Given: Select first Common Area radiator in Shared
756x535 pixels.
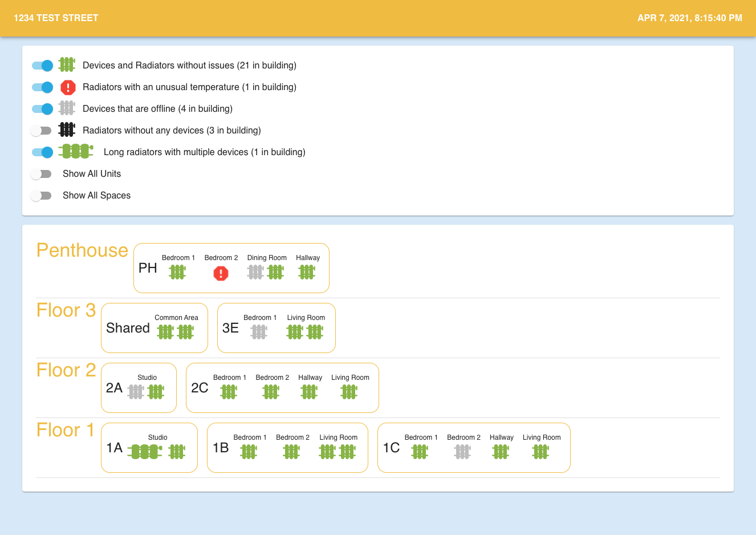Looking at the screenshot, I should 165,332.
